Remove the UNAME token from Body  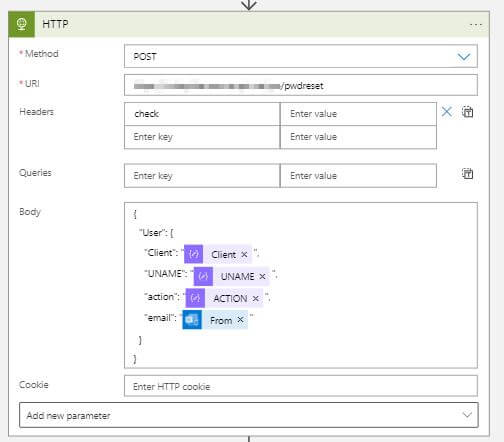coord(262,276)
